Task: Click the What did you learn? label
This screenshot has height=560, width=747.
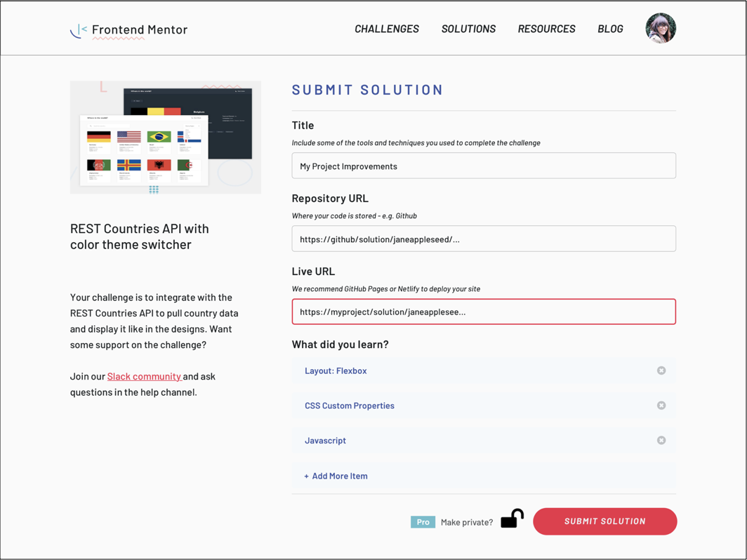Action: tap(340, 345)
